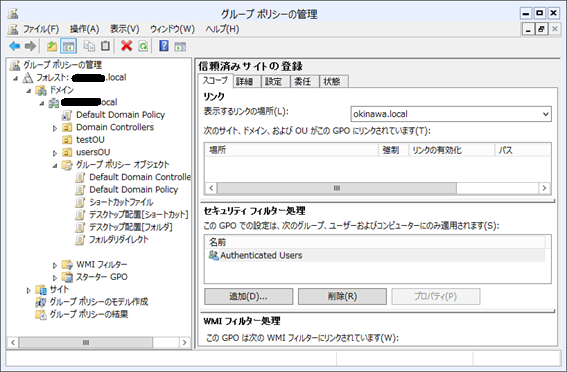Viewport: 567px width, 372px height.
Task: Expand the Domain Controllers node
Action: [x=55, y=128]
